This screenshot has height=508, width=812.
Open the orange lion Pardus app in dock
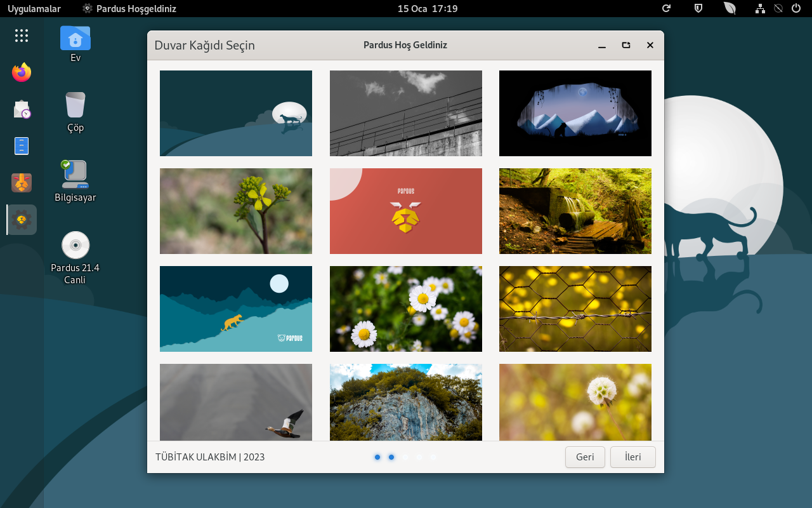pyautogui.click(x=22, y=183)
